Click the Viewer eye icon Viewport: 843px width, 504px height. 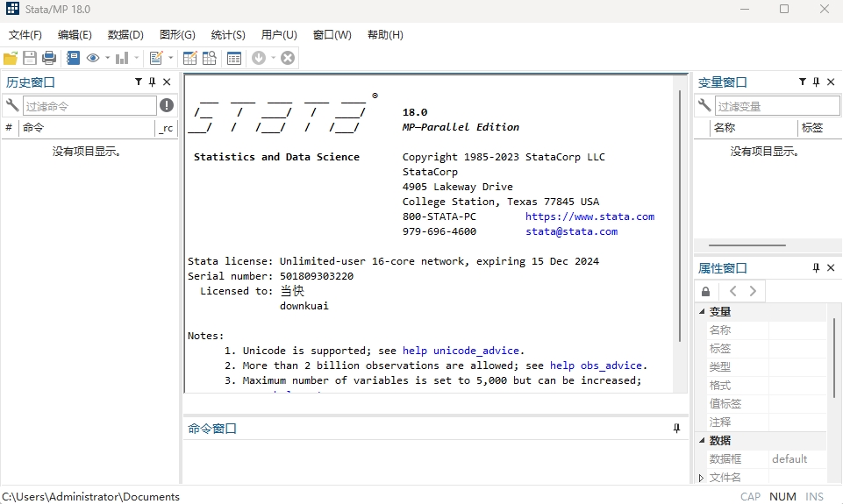click(93, 58)
